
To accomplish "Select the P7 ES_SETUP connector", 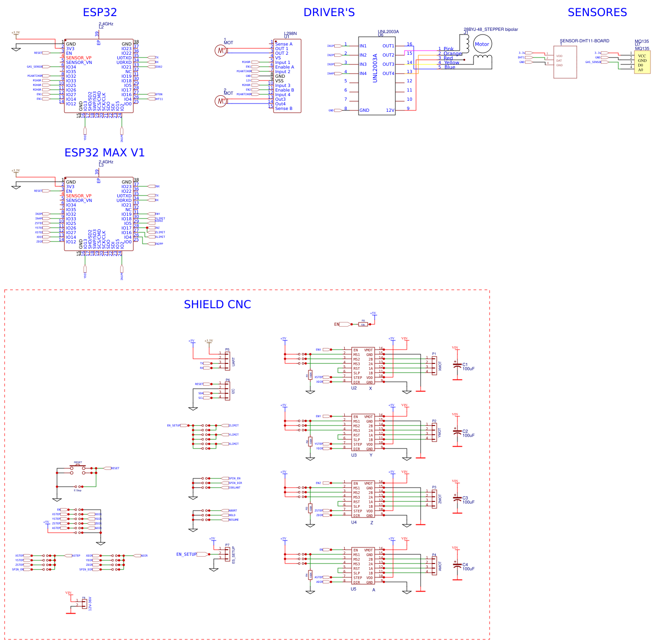I will (227, 553).
